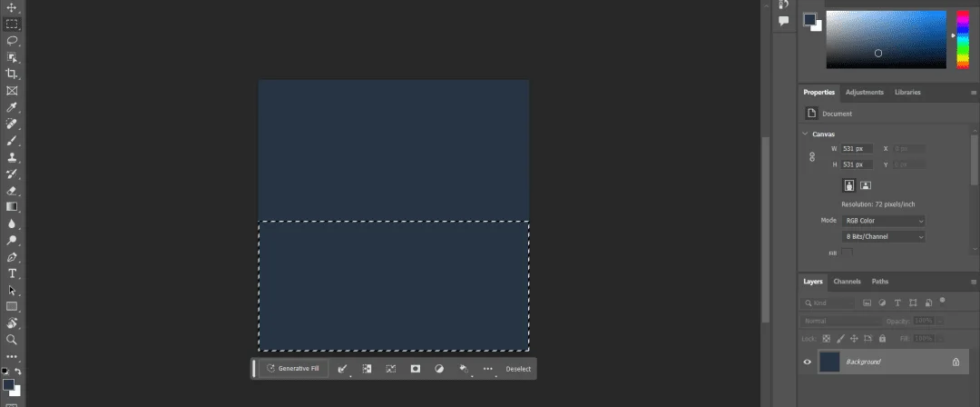Screen dimensions: 980x407
Task: Create mask from selection in contextual bar
Action: point(415,369)
